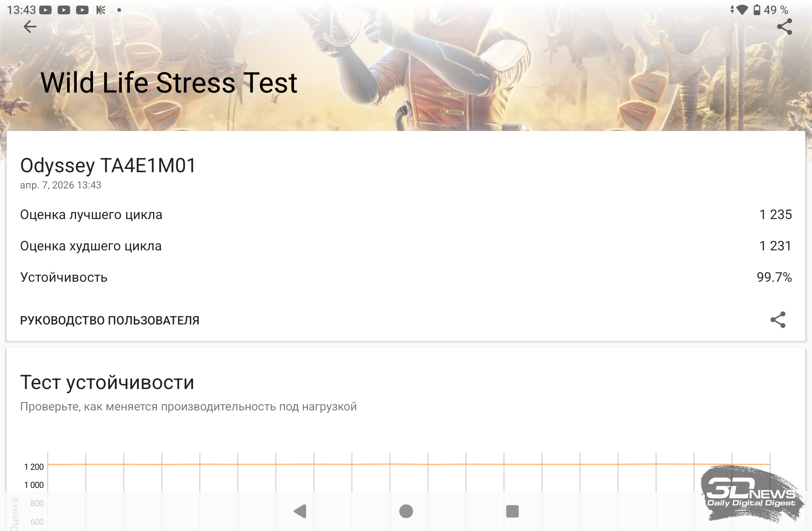
Task: Tap the 3DNews watermark logo
Action: coord(752,493)
